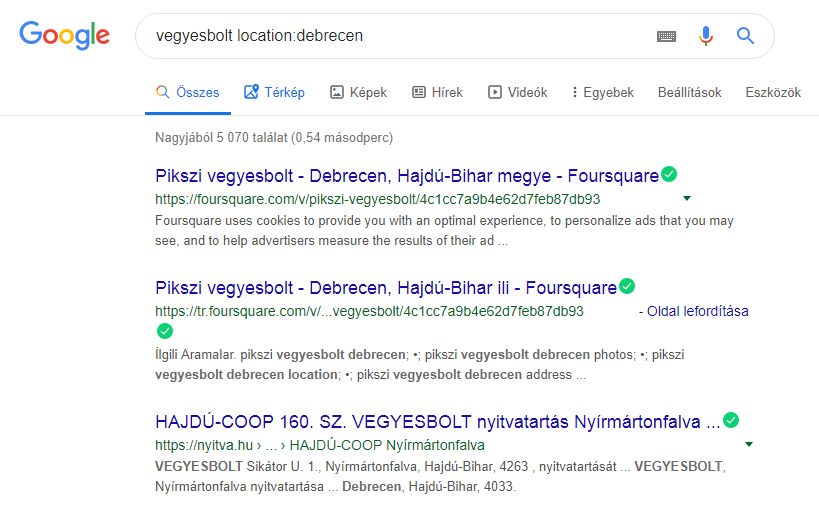Click the nyitva.hu HAJDÚ-COOP Nyírmártonfalva breadcrumb
The image size is (819, 509).
click(320, 445)
